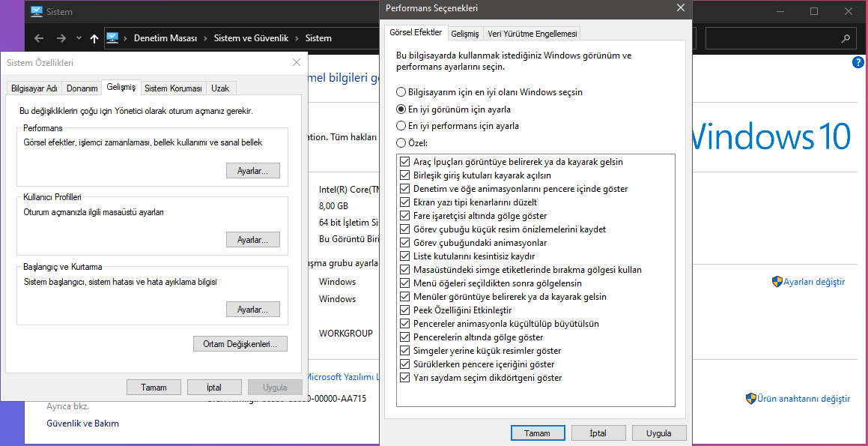Image resolution: width=868 pixels, height=446 pixels.
Task: Toggle 'Sürüklerken pencere içeriğini göster'
Action: 403,364
